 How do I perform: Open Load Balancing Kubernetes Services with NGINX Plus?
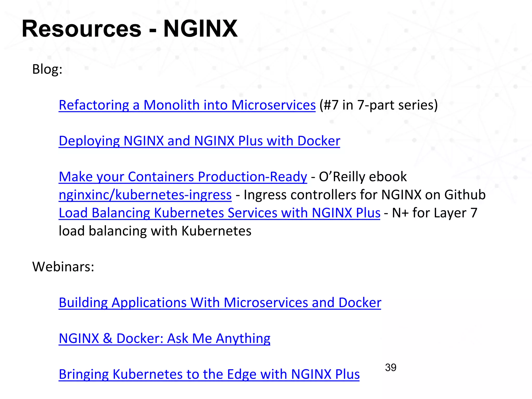click(x=219, y=213)
